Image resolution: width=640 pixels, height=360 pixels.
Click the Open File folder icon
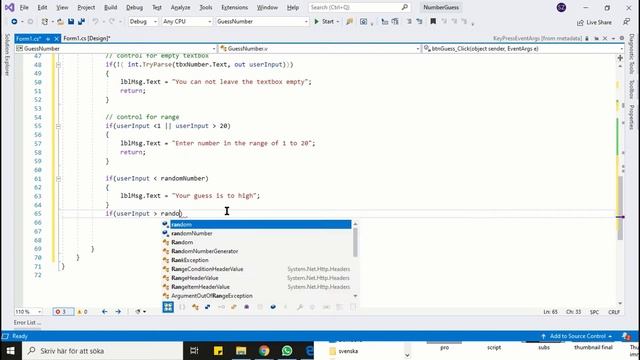tap(60, 22)
